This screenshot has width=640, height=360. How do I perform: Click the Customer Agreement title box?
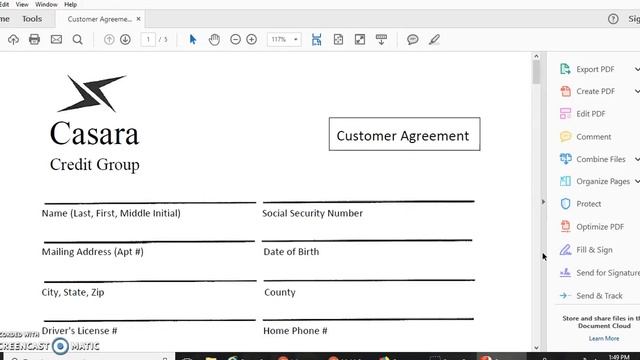tap(404, 134)
